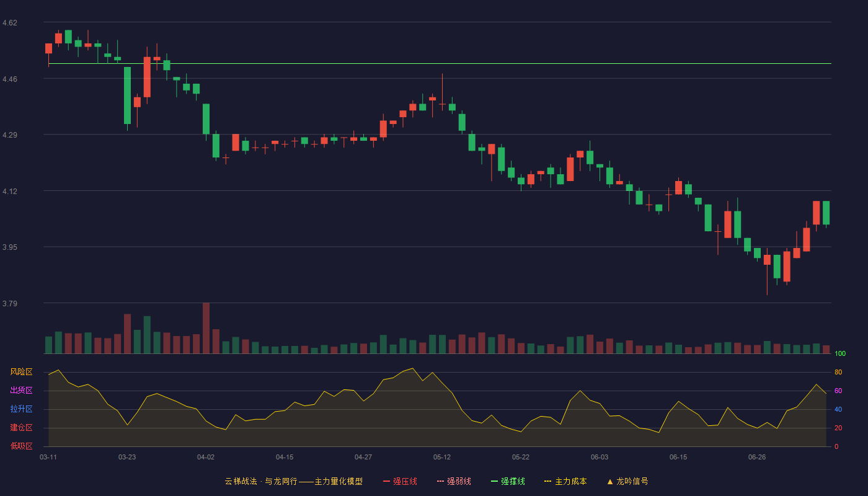The image size is (868, 496).
Task: Click the magenta 60 indicator scale value
Action: (838, 391)
